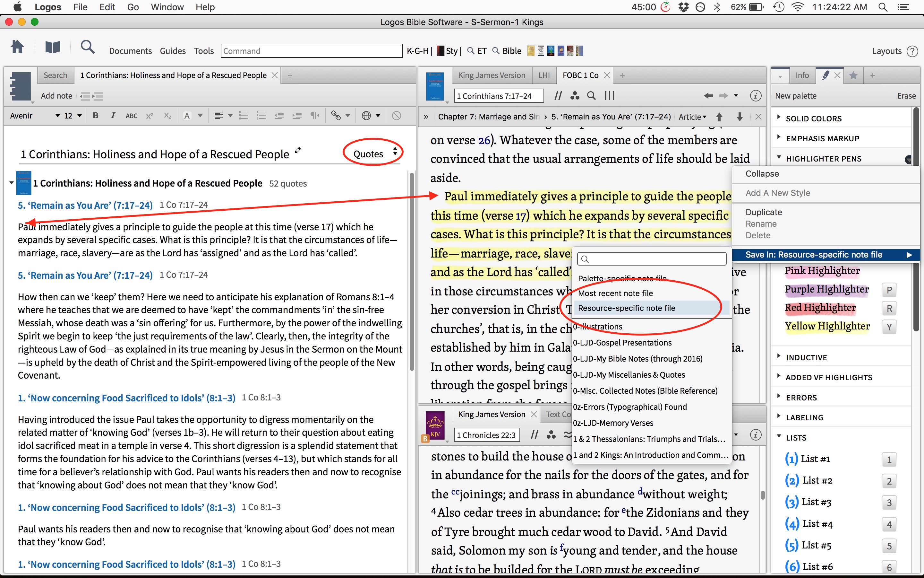Apply the Yellow Highlighter style
This screenshot has height=578, width=924.
[x=827, y=326]
